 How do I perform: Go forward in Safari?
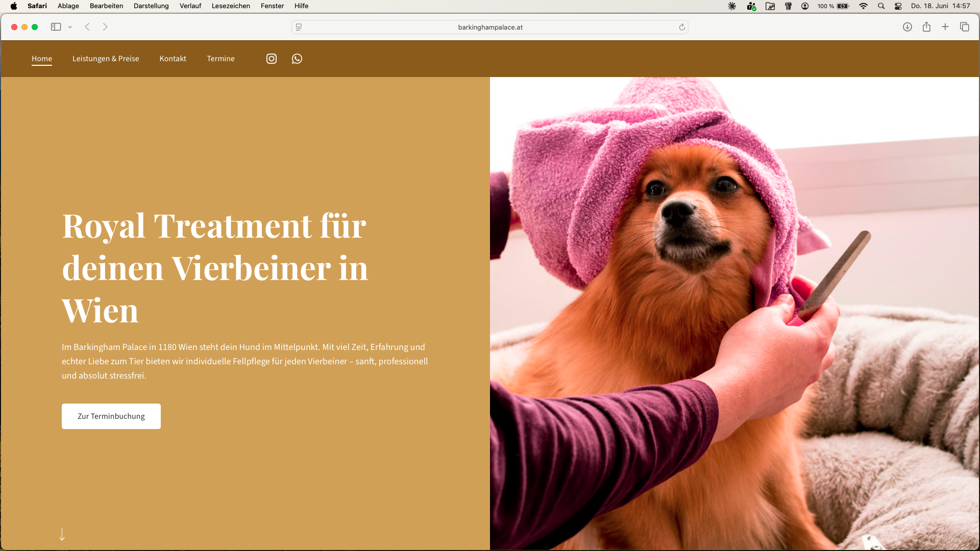105,27
